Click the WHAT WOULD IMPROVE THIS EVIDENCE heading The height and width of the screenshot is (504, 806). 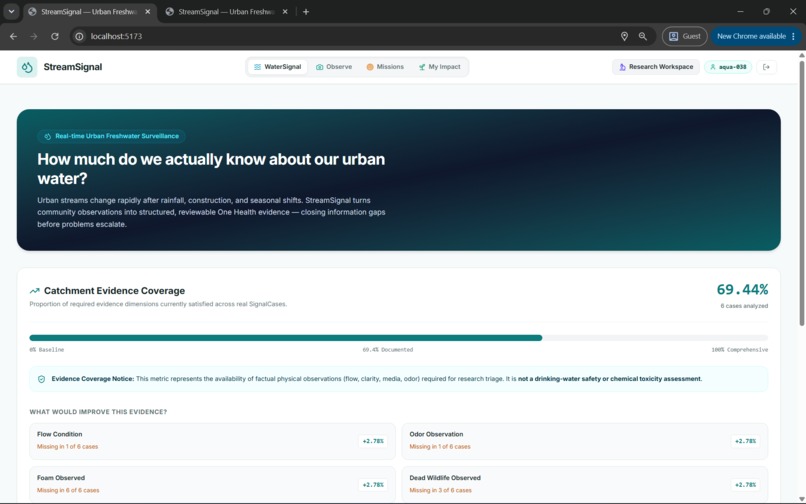[98, 412]
